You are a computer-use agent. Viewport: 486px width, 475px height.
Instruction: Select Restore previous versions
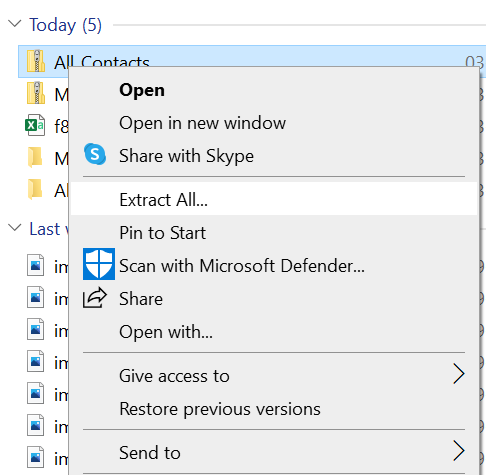(220, 409)
